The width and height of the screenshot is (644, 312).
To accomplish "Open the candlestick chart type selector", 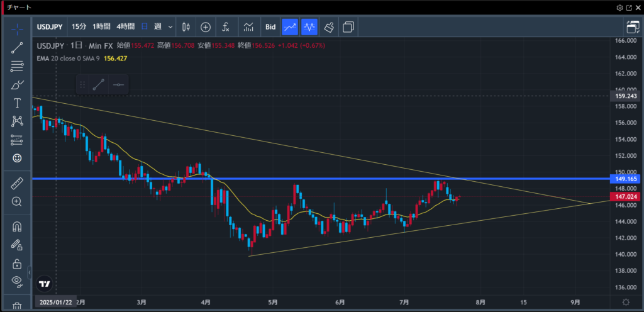I will point(186,27).
